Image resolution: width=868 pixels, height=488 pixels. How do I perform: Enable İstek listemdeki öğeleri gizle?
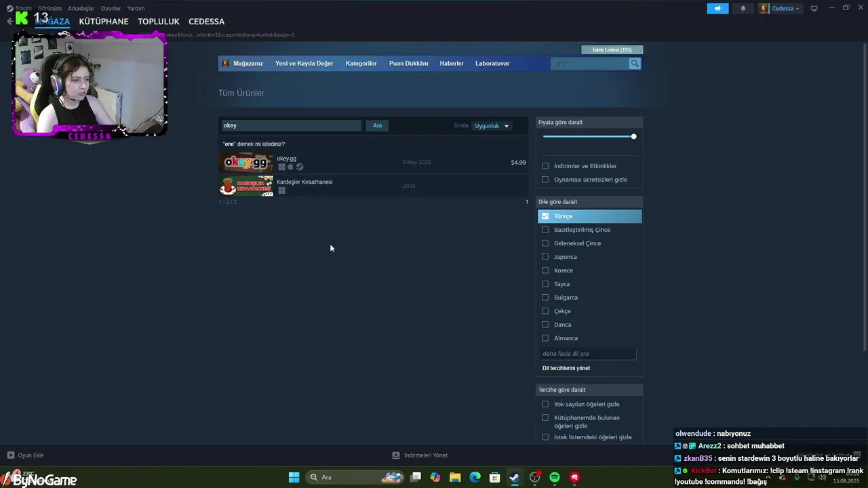pos(545,437)
